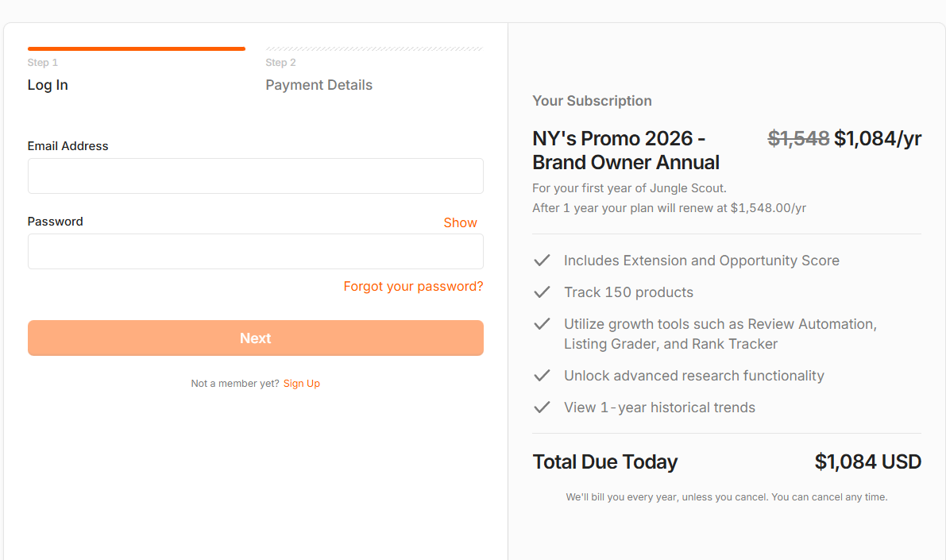This screenshot has width=946, height=560.
Task: Open the Forgot your password link
Action: click(x=413, y=286)
